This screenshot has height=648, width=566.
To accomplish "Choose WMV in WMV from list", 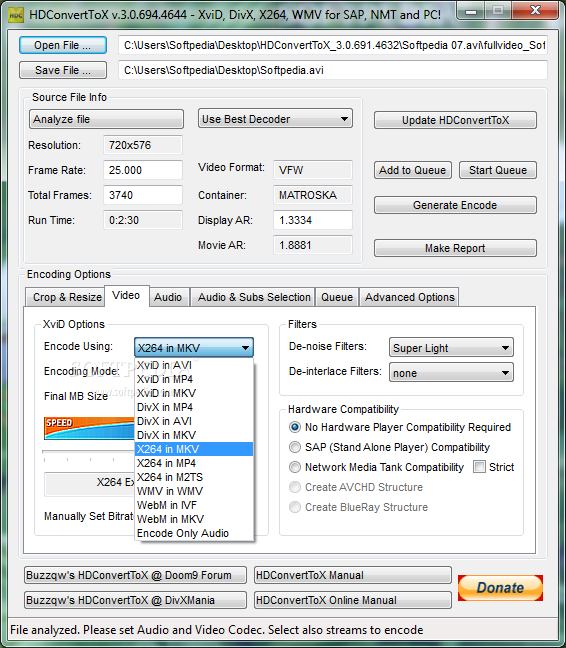I will pos(194,491).
